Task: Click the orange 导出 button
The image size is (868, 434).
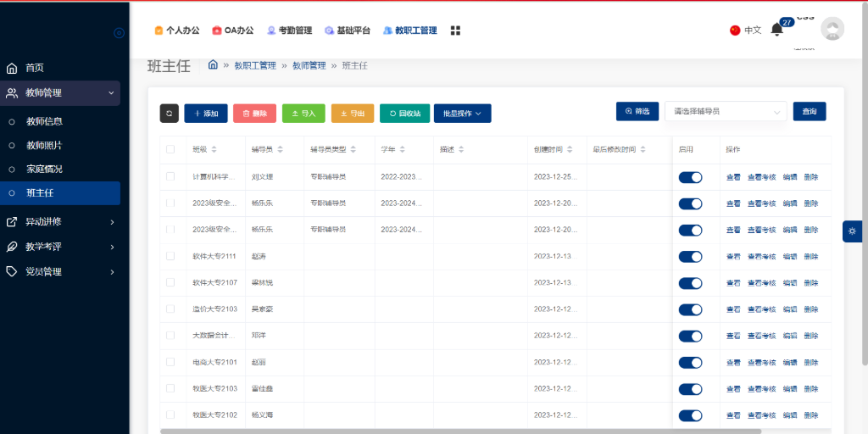Action: pos(353,114)
